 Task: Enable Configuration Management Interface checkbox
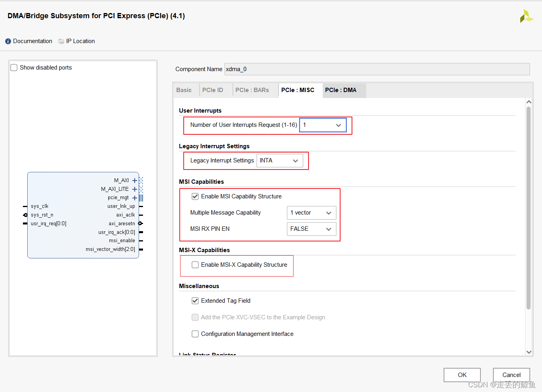[x=195, y=334]
